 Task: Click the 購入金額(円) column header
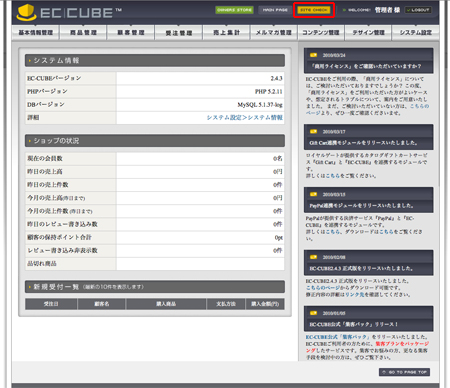coord(265,304)
